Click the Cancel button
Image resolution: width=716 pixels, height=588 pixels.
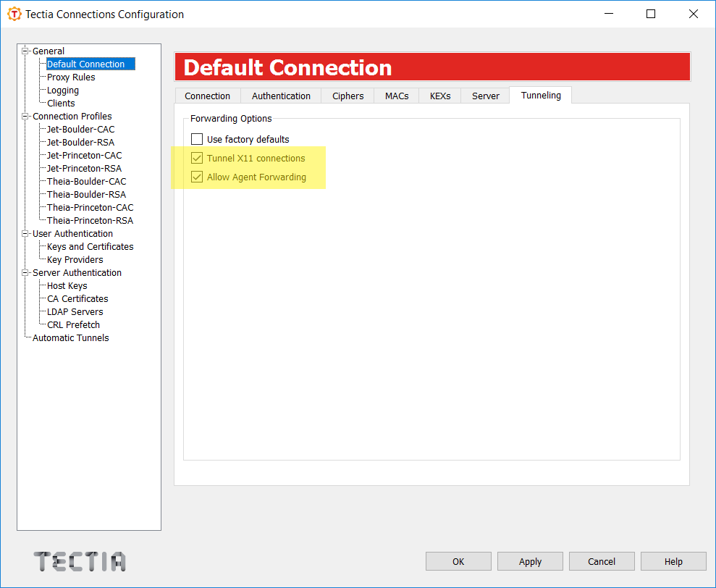[x=602, y=561]
